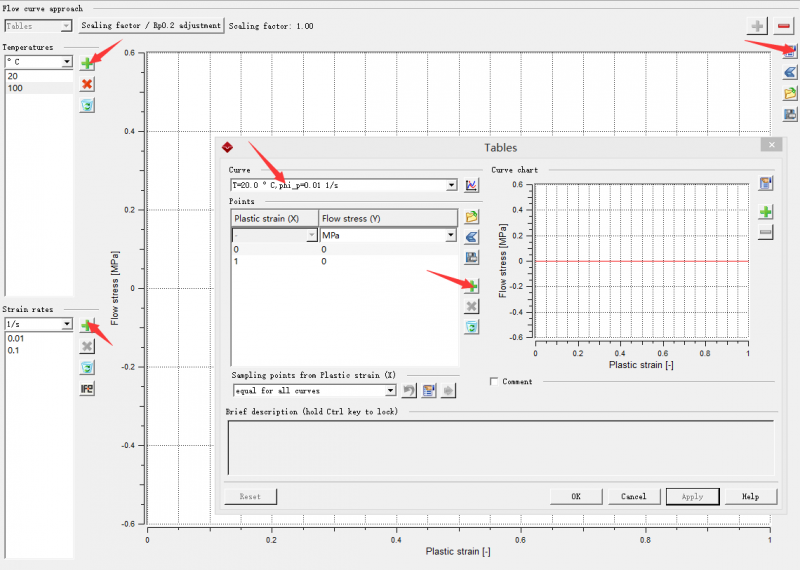Click Flow stress cell in the row with strain 1
The height and width of the screenshot is (570, 800).
pos(388,261)
